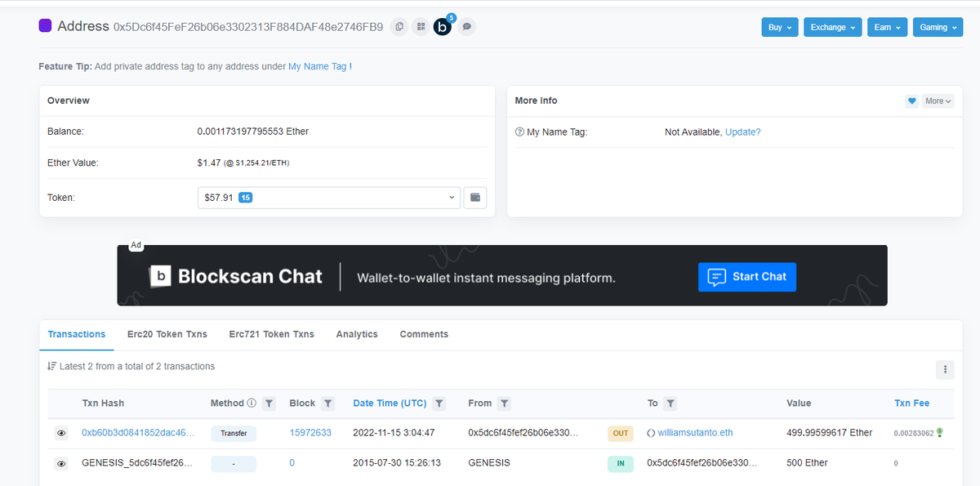980x486 pixels.
Task: Click the green gas icon beside txn fee
Action: (x=940, y=432)
